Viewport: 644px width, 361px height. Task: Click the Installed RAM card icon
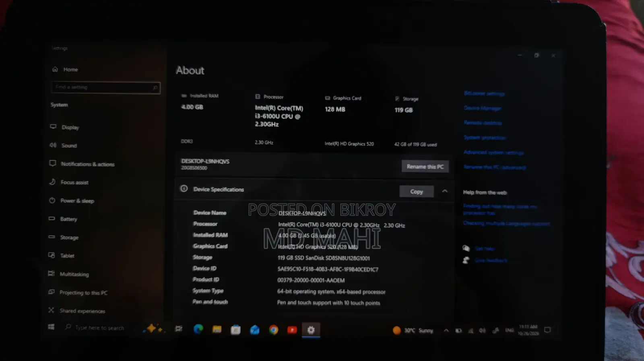(184, 96)
